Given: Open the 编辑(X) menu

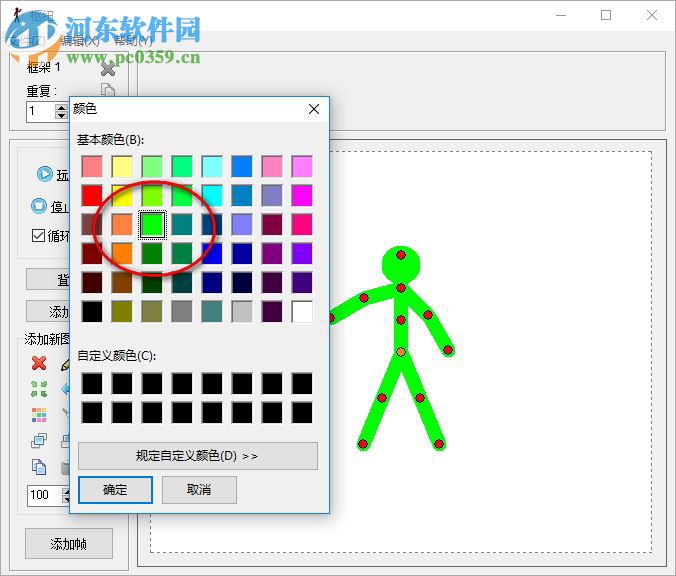Looking at the screenshot, I should (80, 41).
